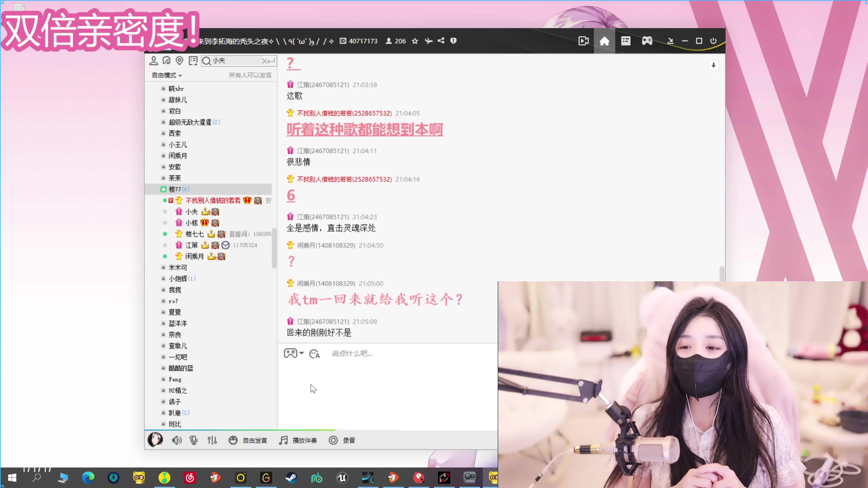The image size is (868, 488).
Task: Click the home icon in the top bar
Action: tap(604, 41)
